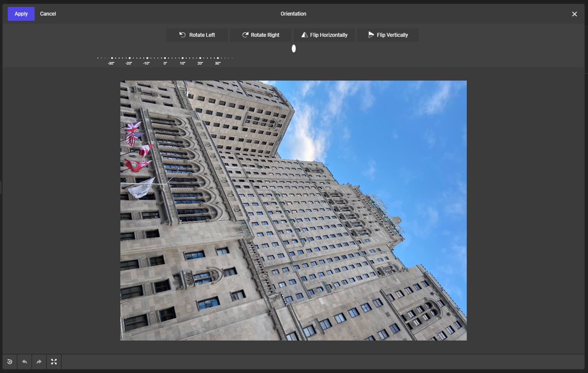The height and width of the screenshot is (373, 588).
Task: Apply the orientation changes
Action: coord(21,14)
